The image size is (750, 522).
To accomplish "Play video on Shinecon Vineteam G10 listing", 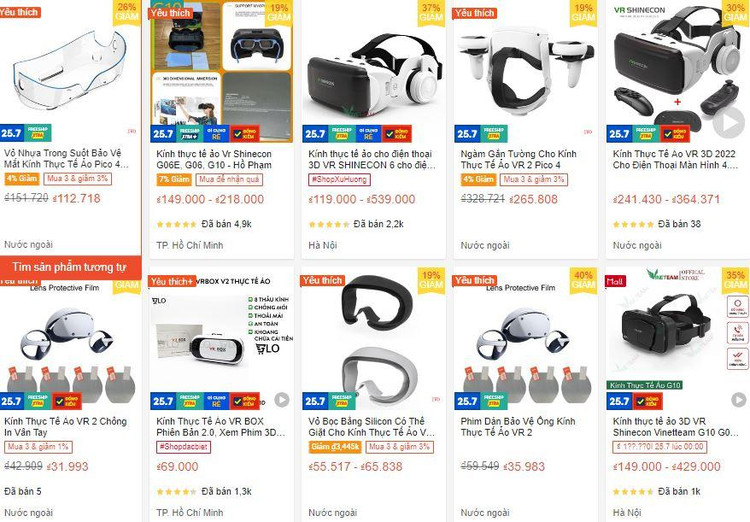I will tap(739, 400).
